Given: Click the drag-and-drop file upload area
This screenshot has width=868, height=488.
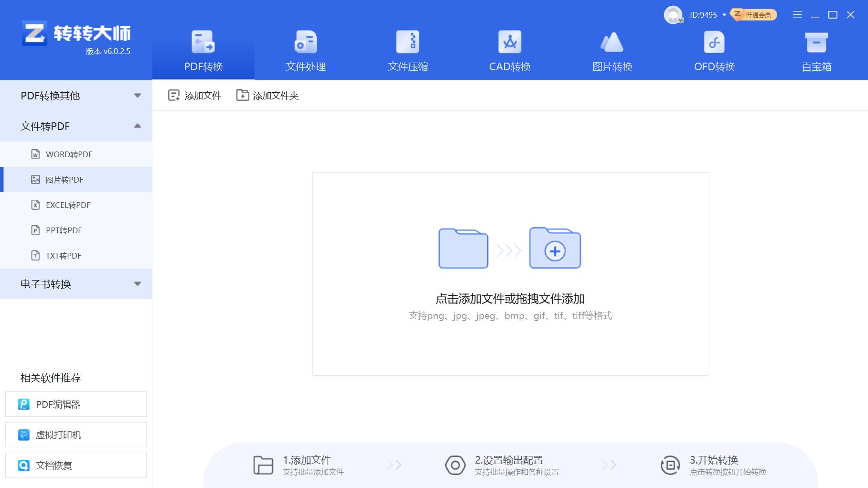Looking at the screenshot, I should [x=510, y=274].
